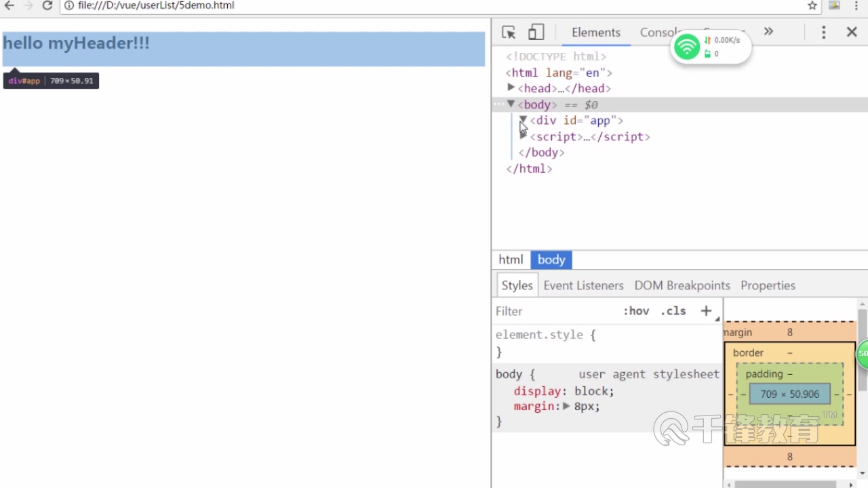Reload the page with the refresh icon
This screenshot has height=488, width=868.
click(x=47, y=5)
